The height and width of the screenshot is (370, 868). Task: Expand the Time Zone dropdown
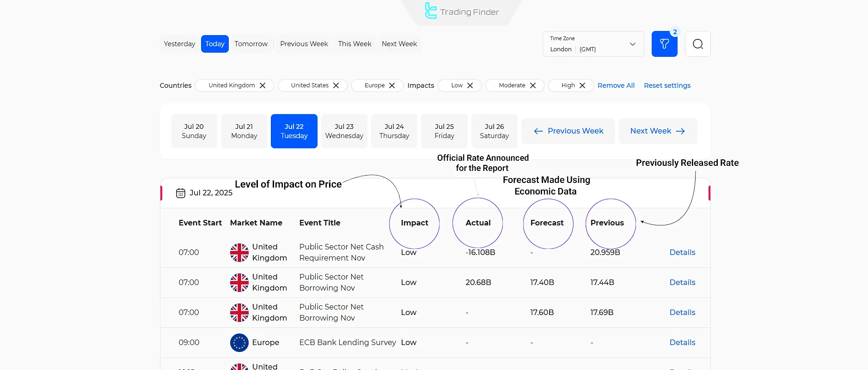pos(593,44)
